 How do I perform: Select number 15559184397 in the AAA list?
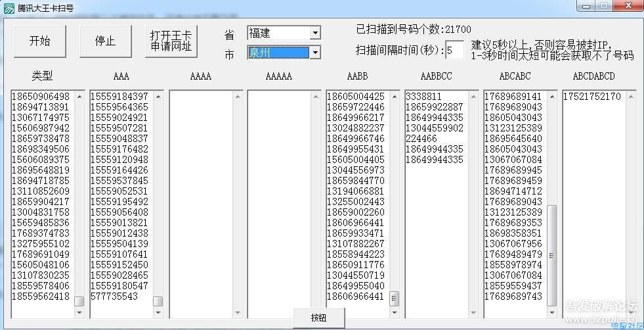(x=119, y=97)
